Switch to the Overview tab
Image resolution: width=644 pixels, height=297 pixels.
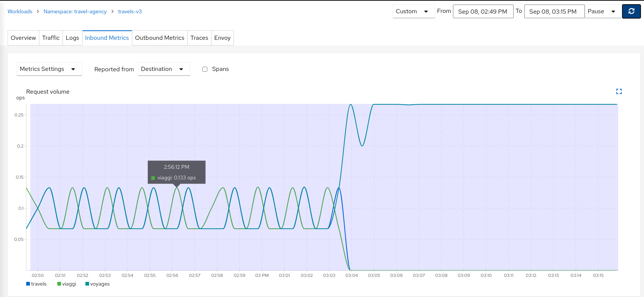coord(24,38)
